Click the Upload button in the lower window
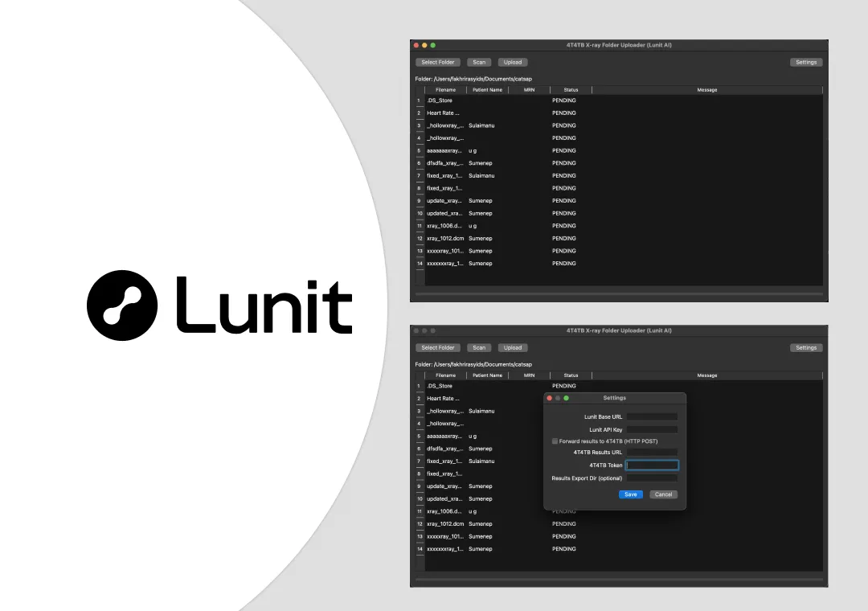The height and width of the screenshot is (611, 868). 513,348
